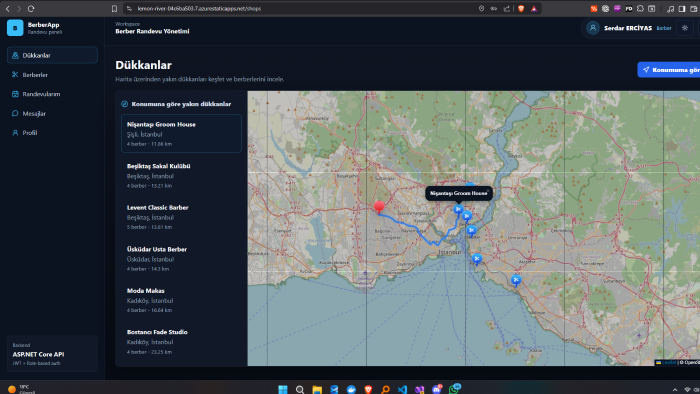Click the southeastern-most scissors marker on the coast

click(516, 280)
